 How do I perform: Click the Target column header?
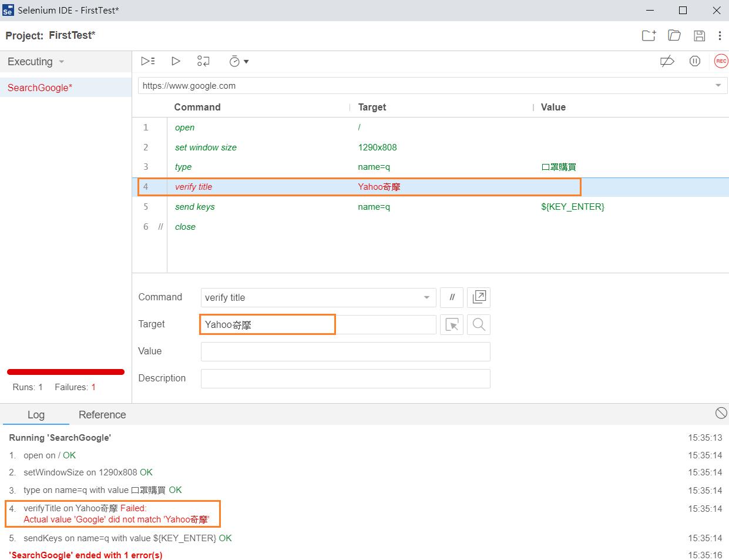click(372, 107)
